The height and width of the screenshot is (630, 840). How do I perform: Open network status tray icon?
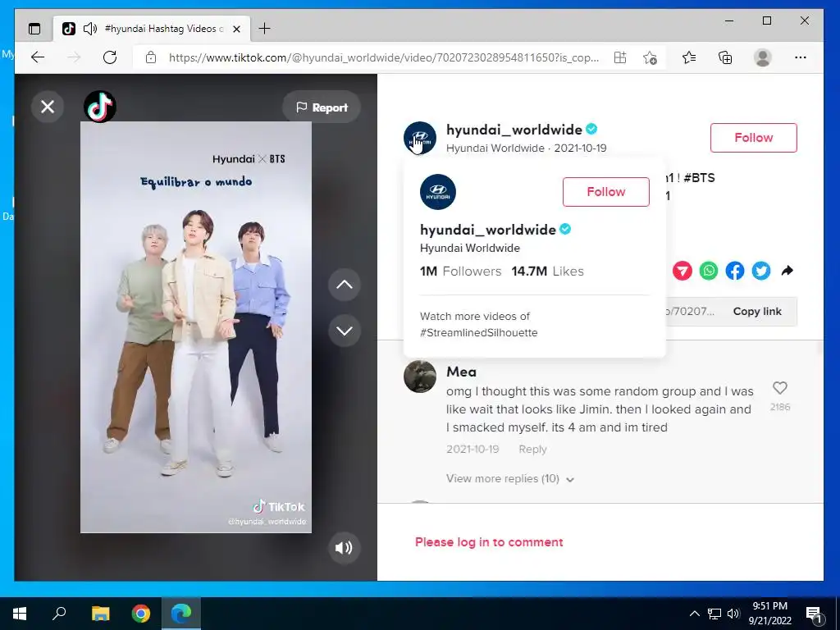pyautogui.click(x=714, y=614)
